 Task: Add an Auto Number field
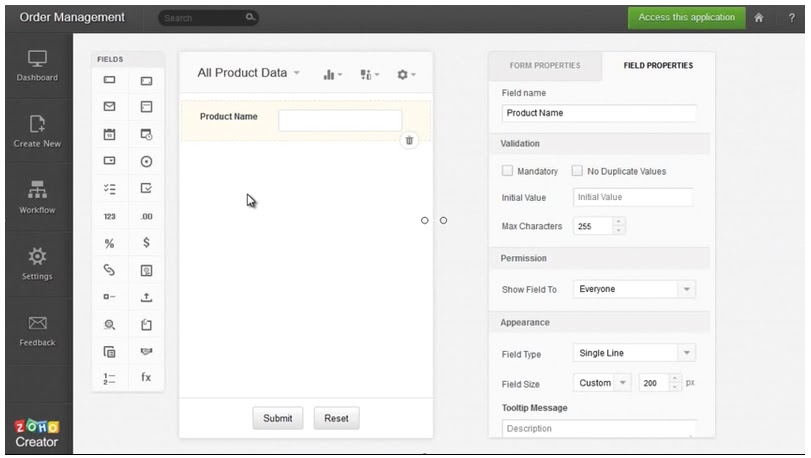[109, 378]
